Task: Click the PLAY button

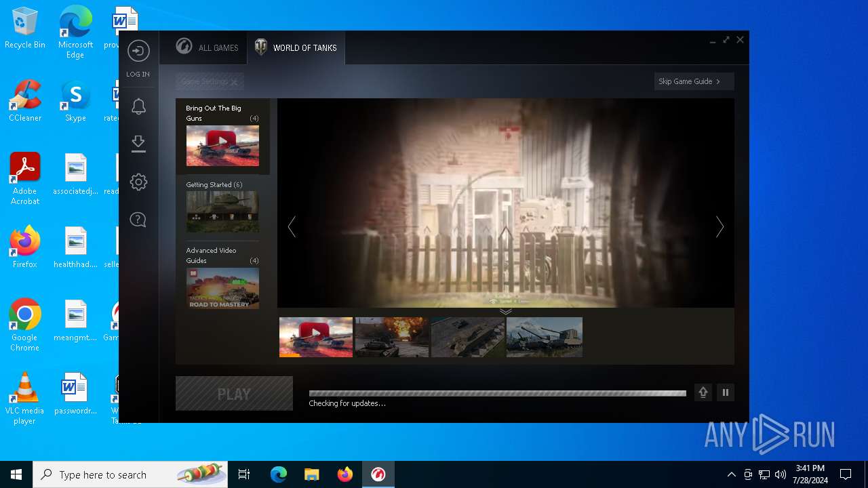Action: click(x=234, y=394)
